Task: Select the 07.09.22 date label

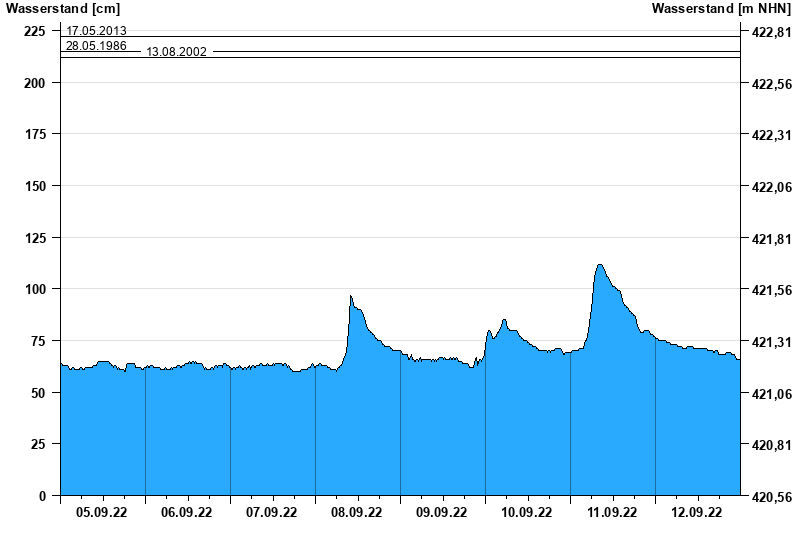Action: tap(271, 512)
